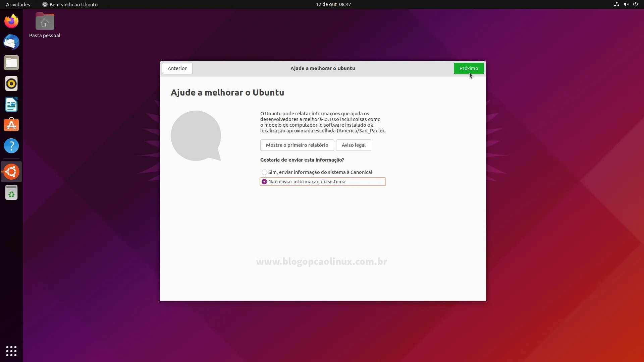Select Não enviar informação do sistema

point(323,182)
